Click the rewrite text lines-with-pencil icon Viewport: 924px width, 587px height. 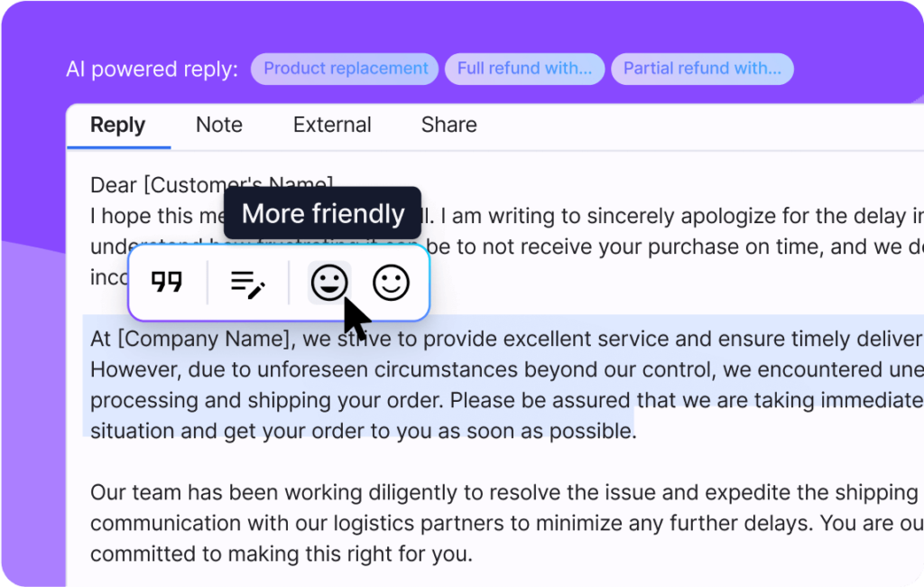tap(248, 284)
